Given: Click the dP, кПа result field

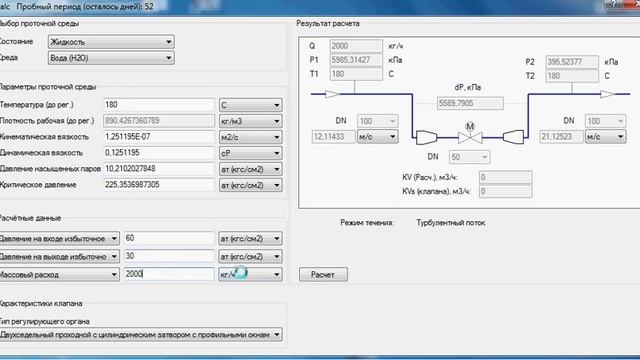Looking at the screenshot, I should point(470,103).
